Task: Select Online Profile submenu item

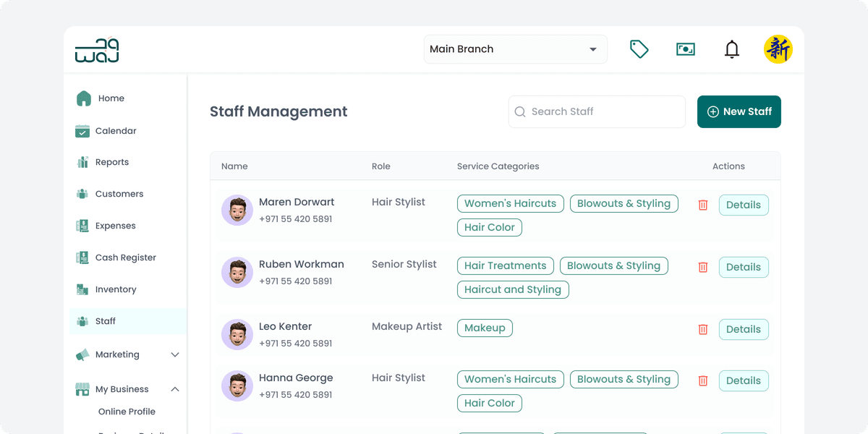Action: 127,412
